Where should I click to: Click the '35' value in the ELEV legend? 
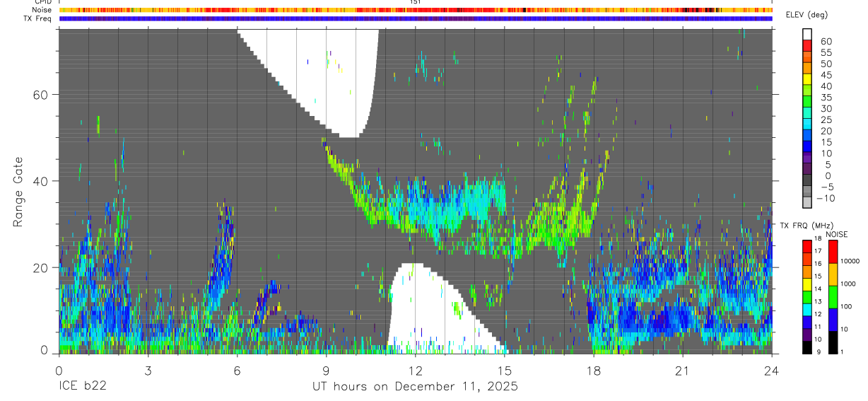coord(826,97)
